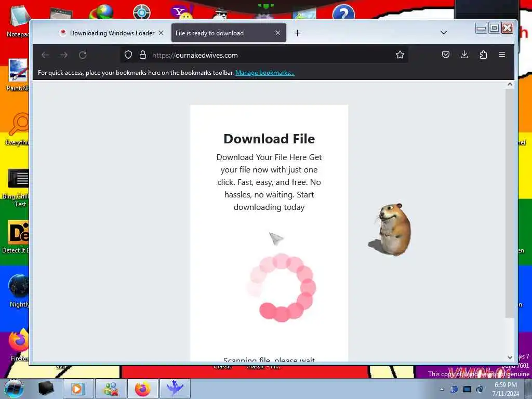Maximize the Firefox window

(x=495, y=28)
